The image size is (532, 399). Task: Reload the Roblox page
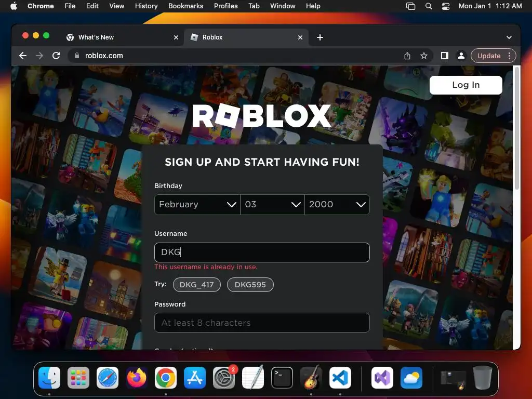coord(56,56)
